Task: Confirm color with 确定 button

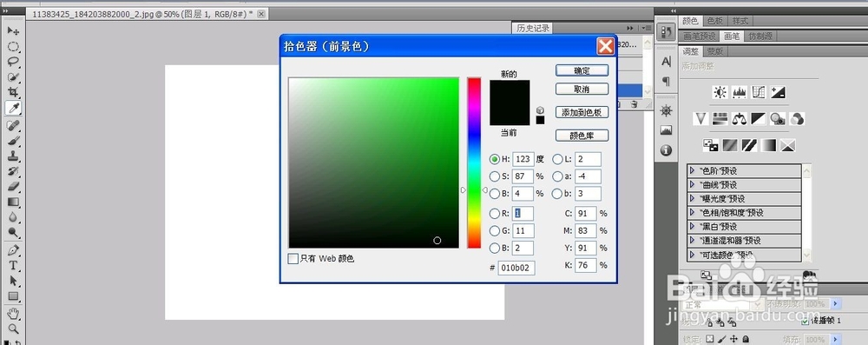Action: tap(582, 70)
